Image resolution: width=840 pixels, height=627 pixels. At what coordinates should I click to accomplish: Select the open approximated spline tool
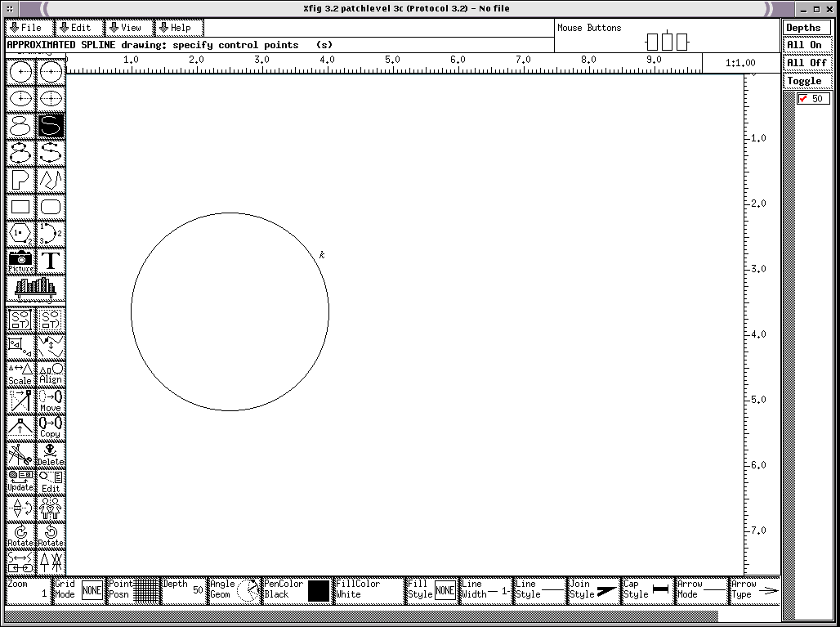tap(51, 126)
